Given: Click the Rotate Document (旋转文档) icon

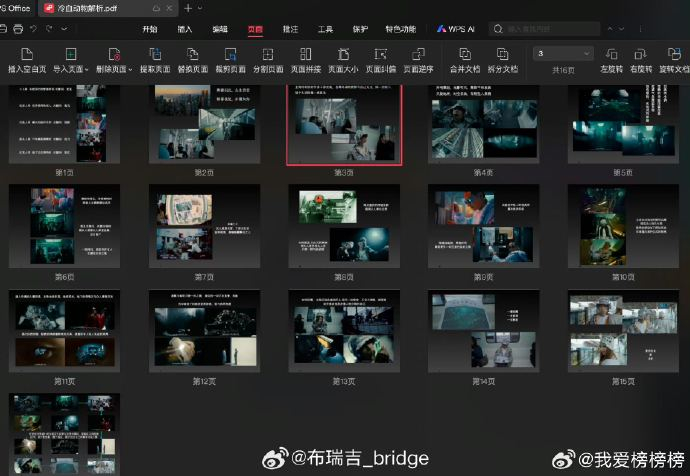Looking at the screenshot, I should click(x=674, y=54).
